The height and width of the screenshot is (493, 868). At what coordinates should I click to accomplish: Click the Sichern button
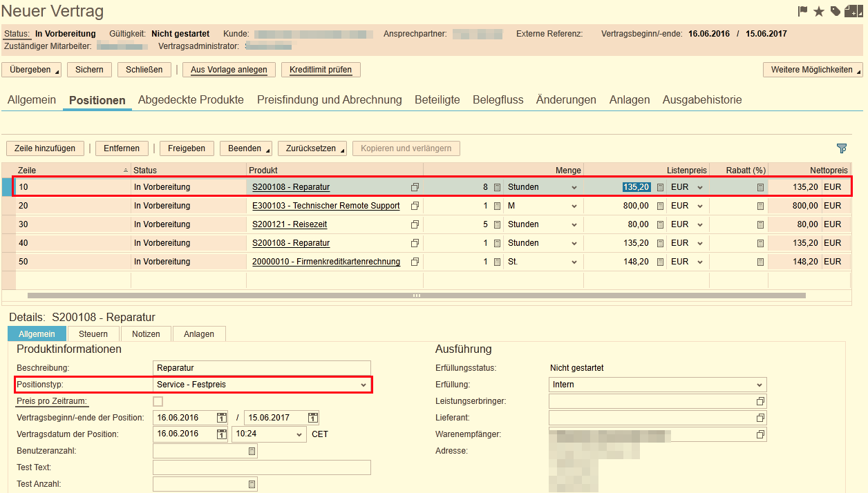[x=89, y=70]
